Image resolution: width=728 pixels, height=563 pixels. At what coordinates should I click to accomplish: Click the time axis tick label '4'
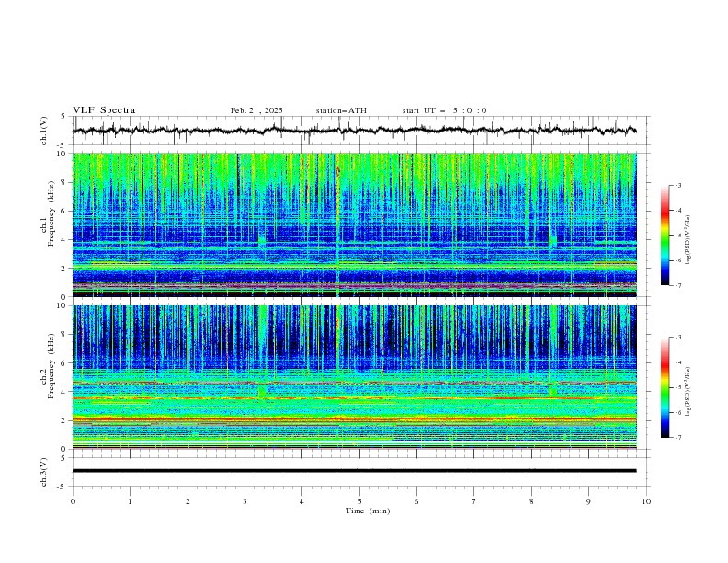[x=301, y=501]
